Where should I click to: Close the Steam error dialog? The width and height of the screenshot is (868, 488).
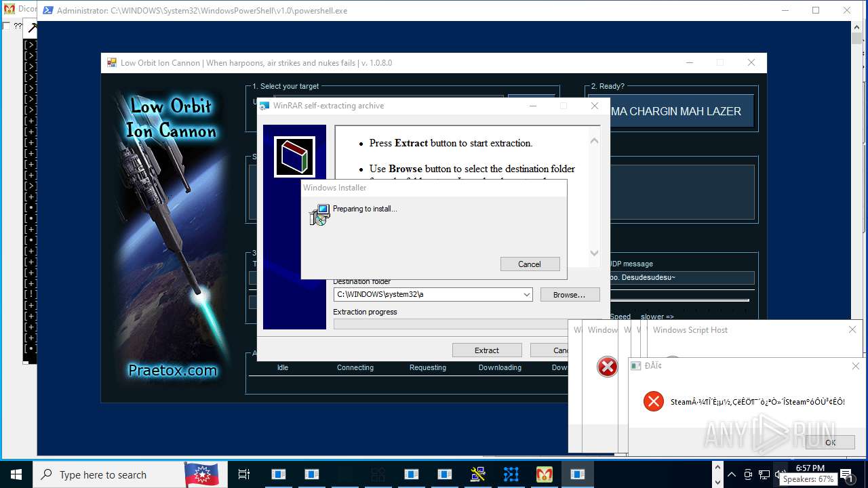(x=855, y=366)
